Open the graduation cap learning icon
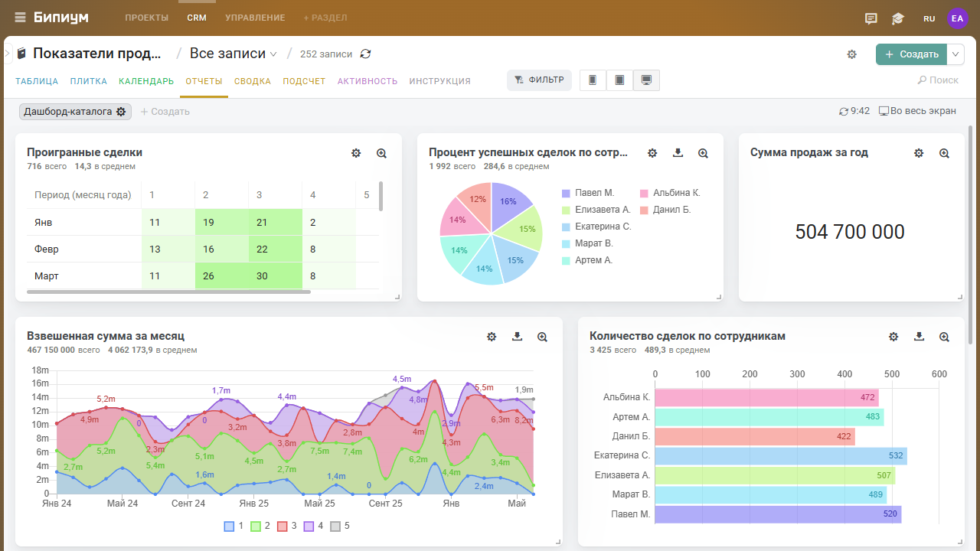Viewport: 980px width, 551px height. [897, 18]
